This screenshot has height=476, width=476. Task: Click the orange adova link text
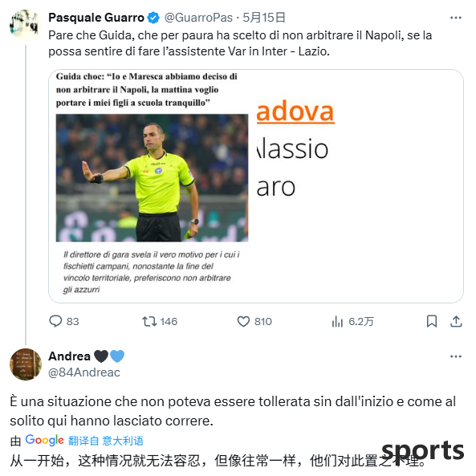[x=295, y=112]
